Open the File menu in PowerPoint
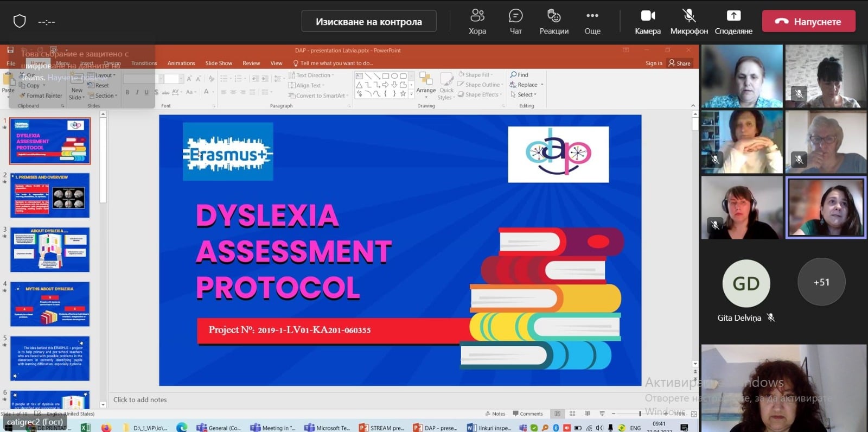Image resolution: width=868 pixels, height=432 pixels. [x=11, y=63]
